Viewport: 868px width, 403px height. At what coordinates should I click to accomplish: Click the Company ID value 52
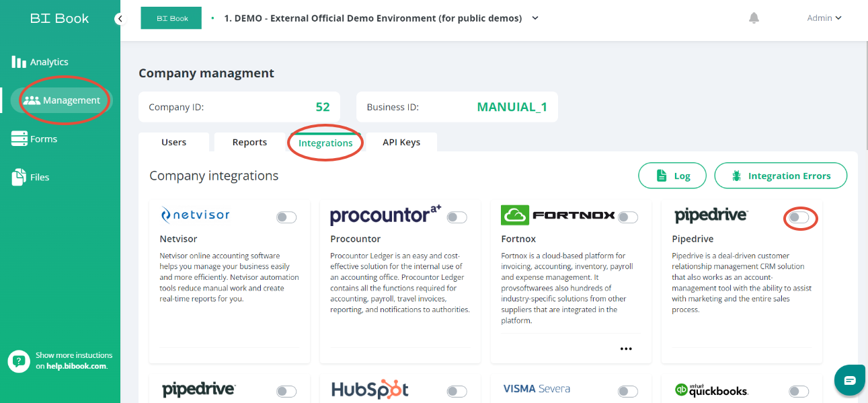pyautogui.click(x=323, y=107)
